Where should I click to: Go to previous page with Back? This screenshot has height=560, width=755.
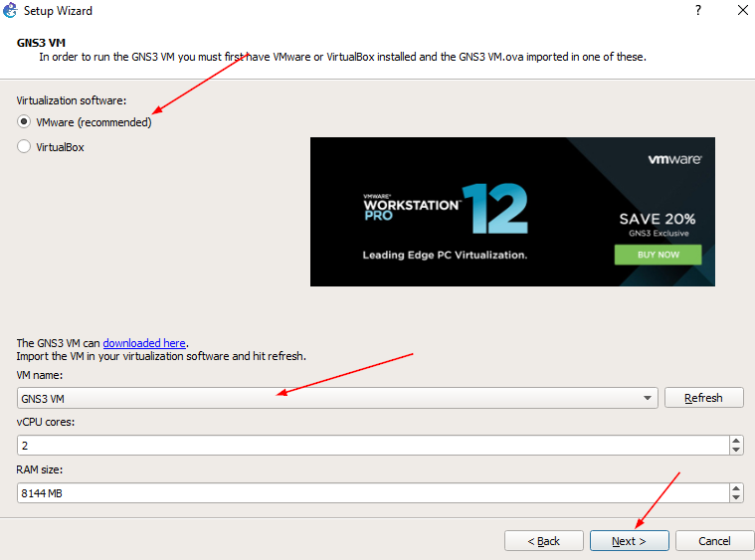[543, 541]
